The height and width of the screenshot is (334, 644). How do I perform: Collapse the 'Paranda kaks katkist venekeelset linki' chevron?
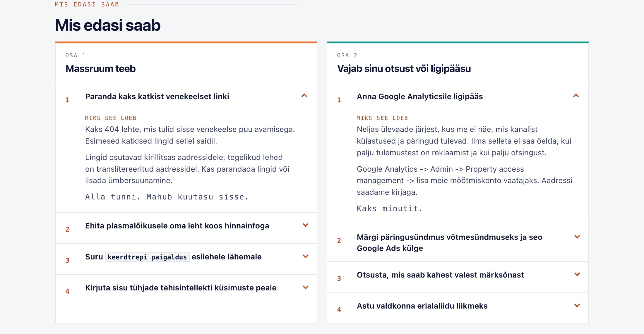tap(304, 96)
